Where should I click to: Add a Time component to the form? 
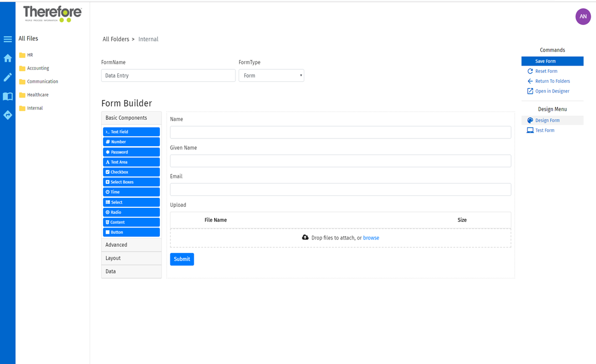click(x=131, y=192)
